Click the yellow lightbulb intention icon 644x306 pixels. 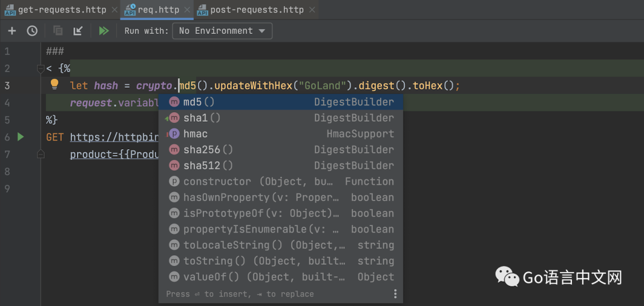(54, 85)
